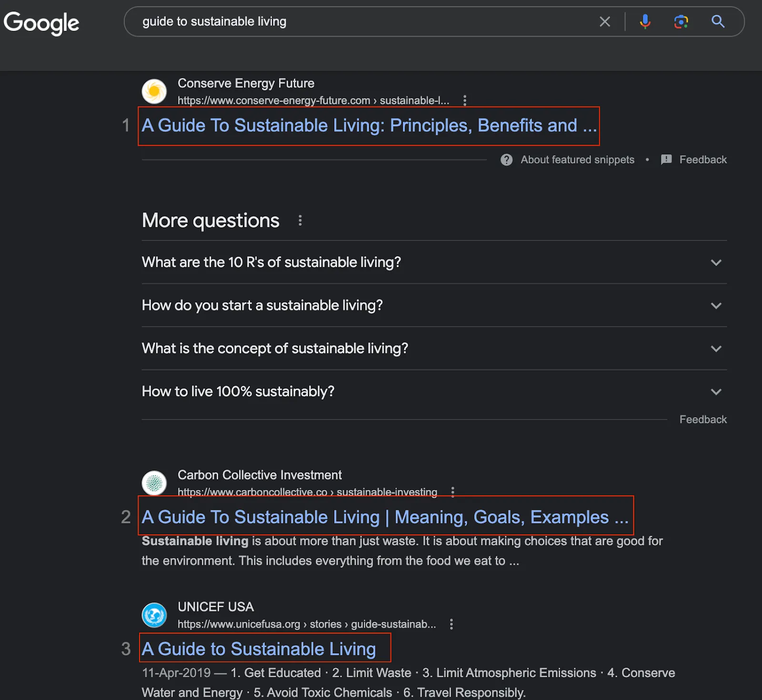
Task: Open the Carbon Collective guide link
Action: coord(385,517)
